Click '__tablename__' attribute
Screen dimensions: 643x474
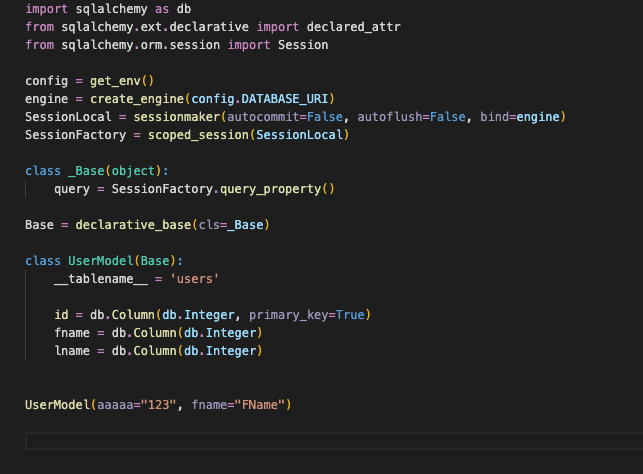pyautogui.click(x=101, y=279)
